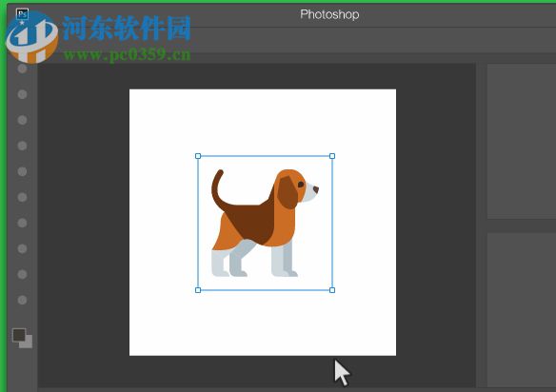
Task: Click the top-left transform handle of the dog
Action: 198,156
